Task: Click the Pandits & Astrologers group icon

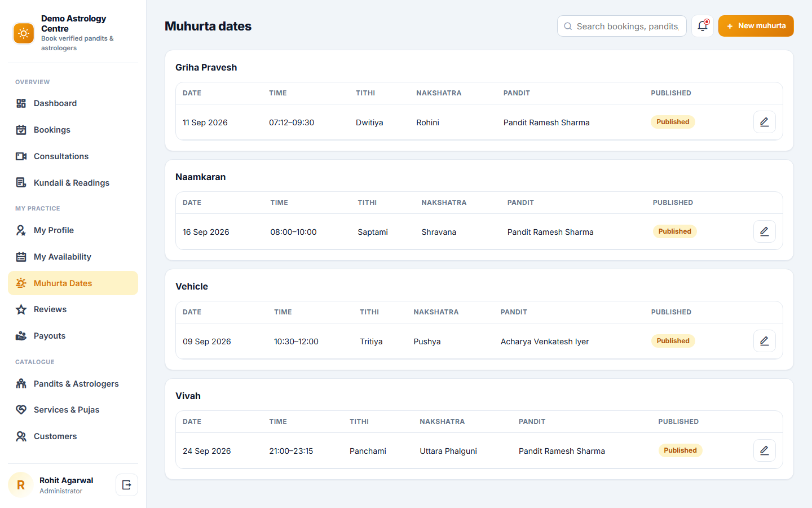Action: (x=21, y=384)
